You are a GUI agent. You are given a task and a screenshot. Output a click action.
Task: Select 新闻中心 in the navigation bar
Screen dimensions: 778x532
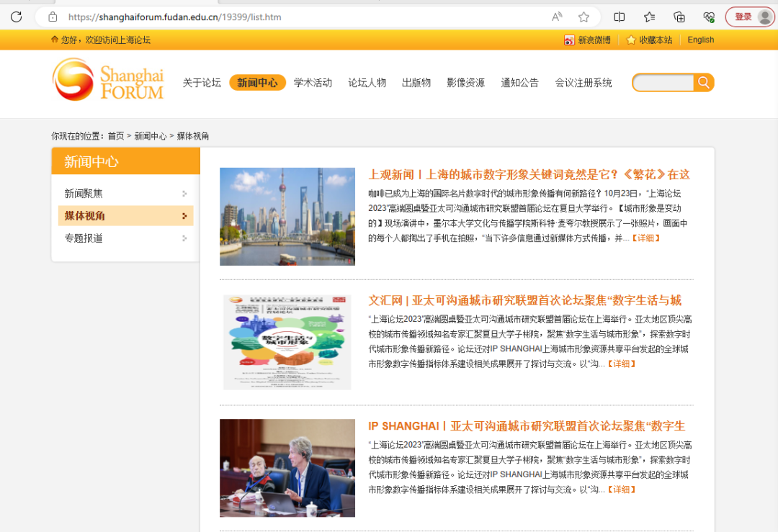click(257, 82)
